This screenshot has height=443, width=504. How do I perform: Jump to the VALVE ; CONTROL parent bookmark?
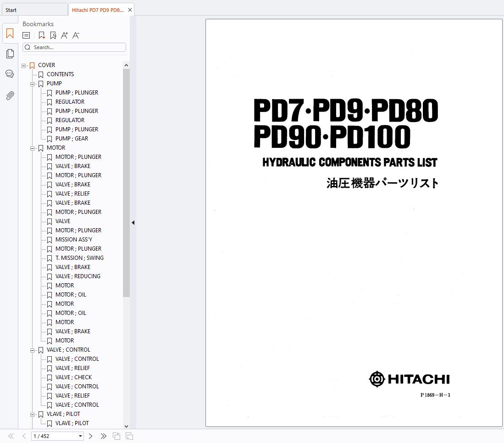68,350
